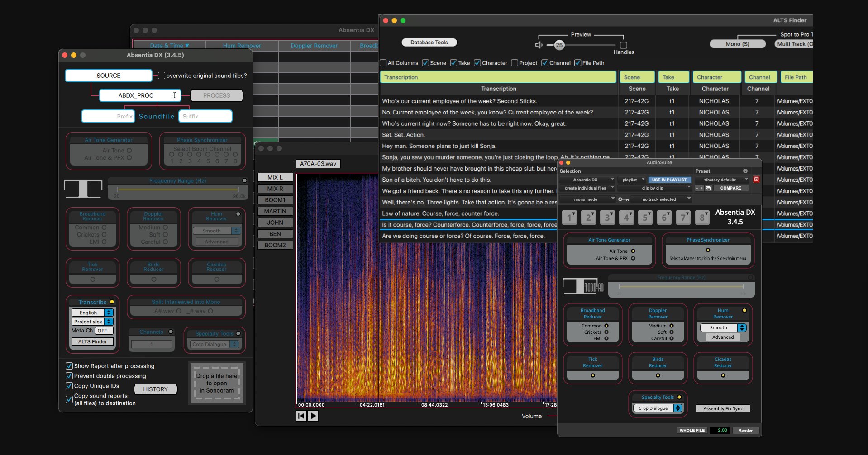The height and width of the screenshot is (455, 868).
Task: Click the Hum Remover column header in report
Action: tap(242, 46)
